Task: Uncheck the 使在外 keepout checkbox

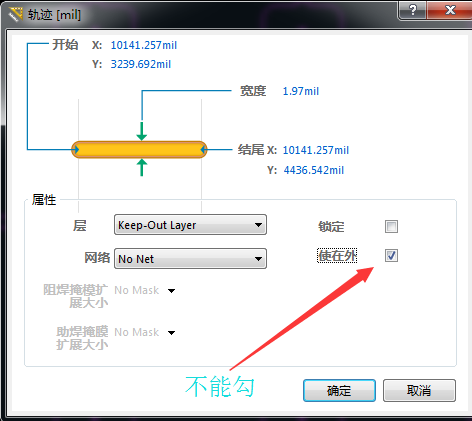Action: coord(391,256)
